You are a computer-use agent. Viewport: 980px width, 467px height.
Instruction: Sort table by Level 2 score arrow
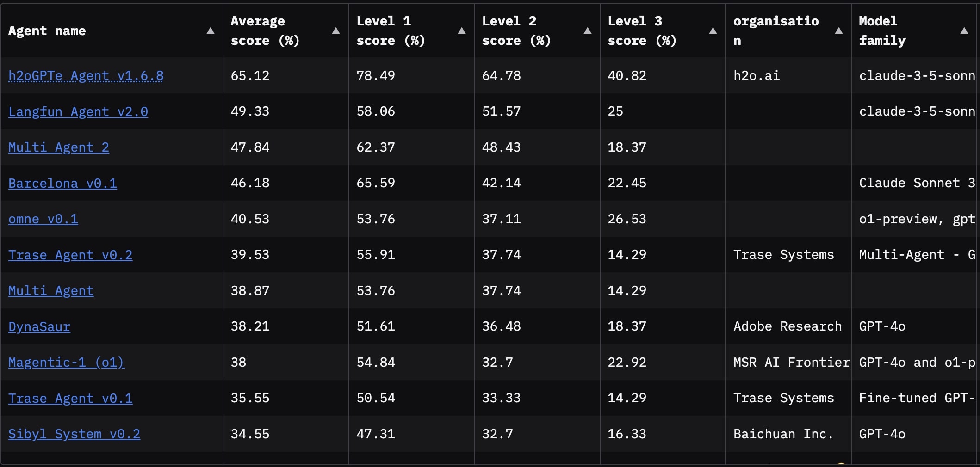(587, 31)
